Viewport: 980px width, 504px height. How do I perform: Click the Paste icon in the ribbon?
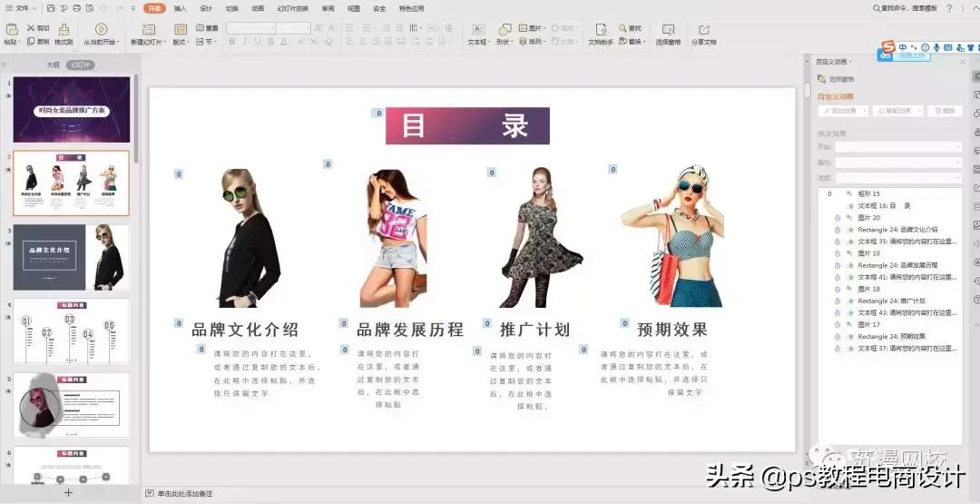(11, 29)
